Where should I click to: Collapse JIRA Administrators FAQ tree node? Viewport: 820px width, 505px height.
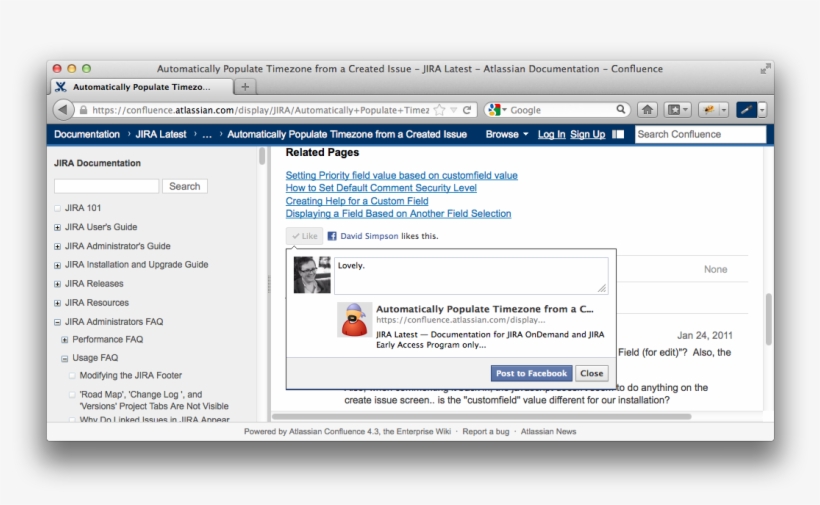click(x=58, y=322)
